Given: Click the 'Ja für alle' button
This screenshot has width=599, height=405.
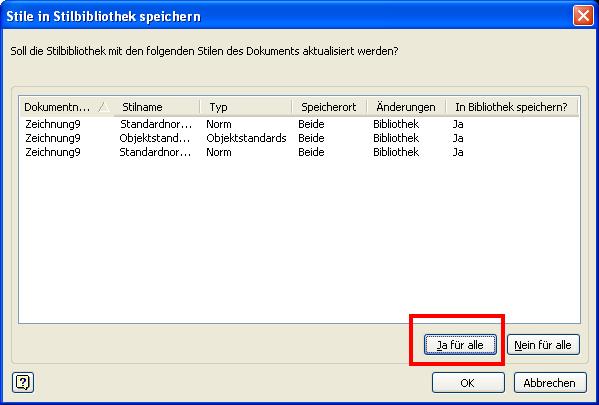Looking at the screenshot, I should tap(460, 345).
